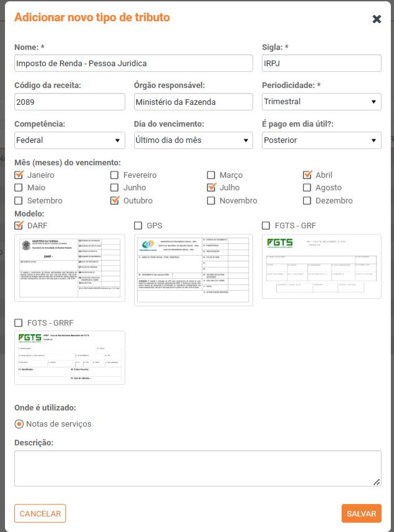Uncheck the Janeiro month checkbox
Screen dimensions: 394x532
[x=19, y=175]
